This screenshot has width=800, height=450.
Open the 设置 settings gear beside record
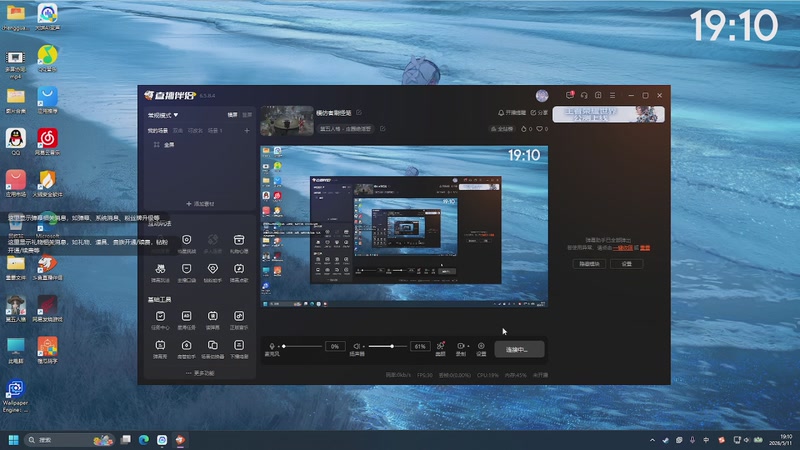click(481, 349)
